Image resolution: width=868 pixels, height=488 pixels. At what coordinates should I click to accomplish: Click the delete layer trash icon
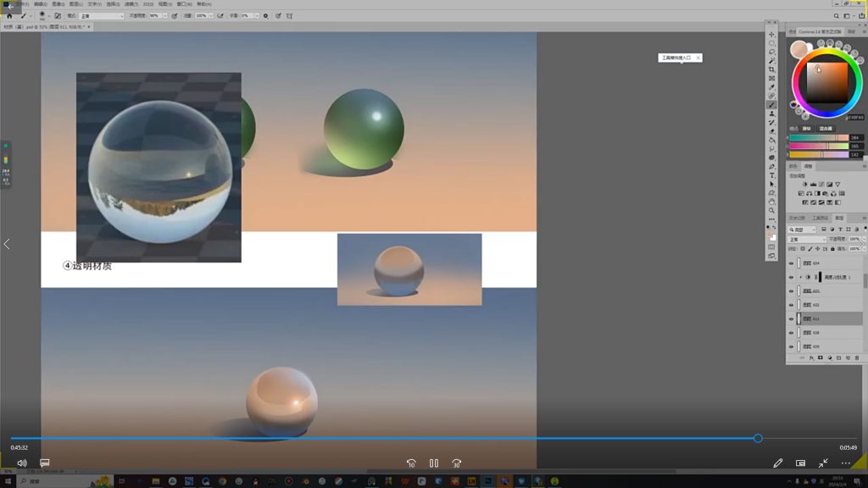pos(857,358)
